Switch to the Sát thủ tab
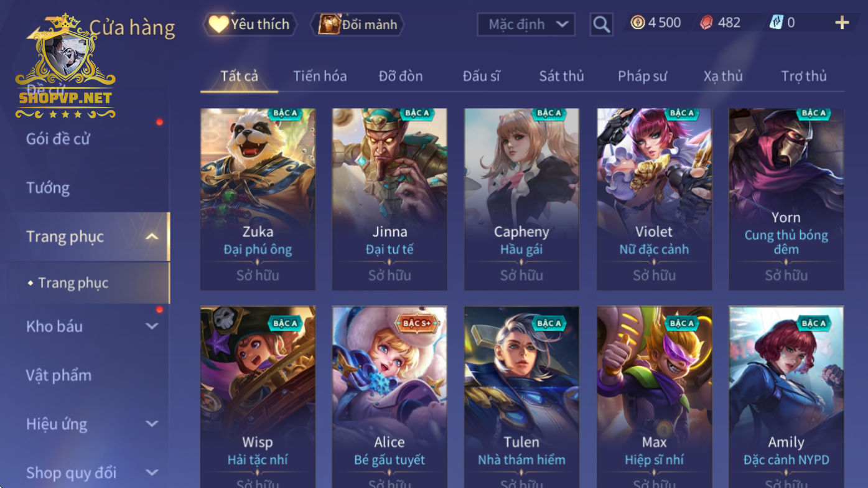The image size is (868, 488). pyautogui.click(x=561, y=76)
